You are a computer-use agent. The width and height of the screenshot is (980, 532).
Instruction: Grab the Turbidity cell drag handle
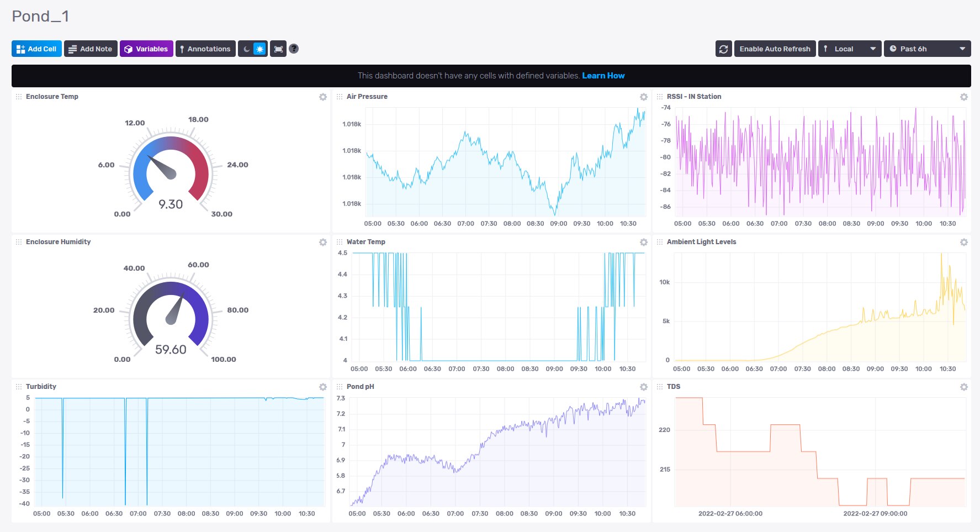click(19, 387)
